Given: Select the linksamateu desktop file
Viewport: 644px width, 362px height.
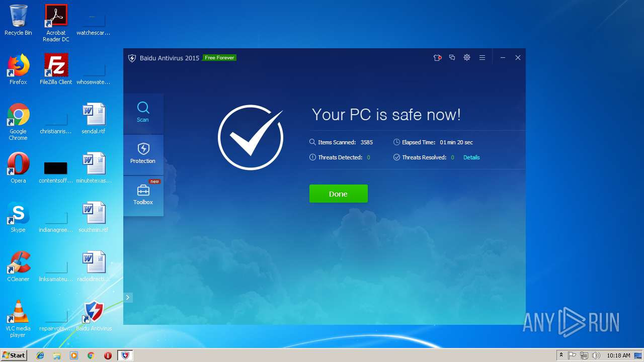Looking at the screenshot, I should coord(56,269).
